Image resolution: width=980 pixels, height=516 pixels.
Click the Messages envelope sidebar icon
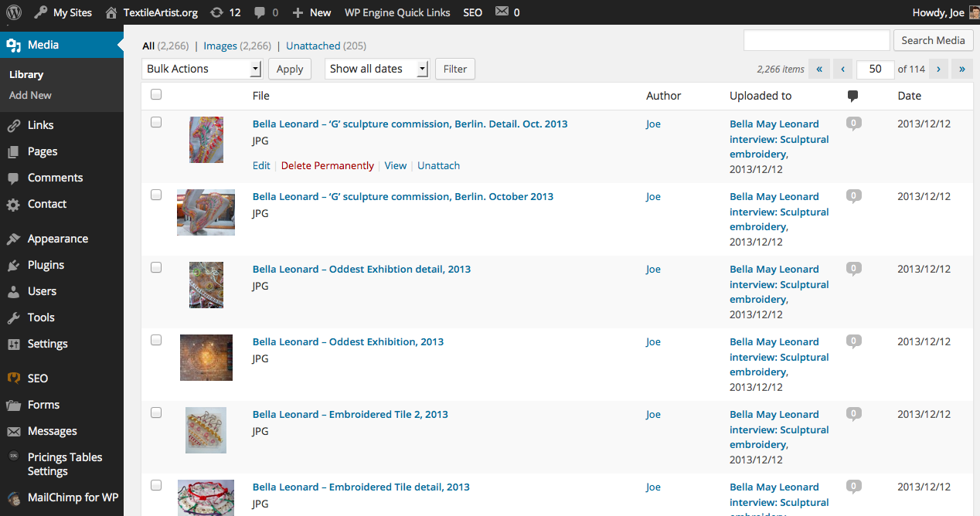13,431
